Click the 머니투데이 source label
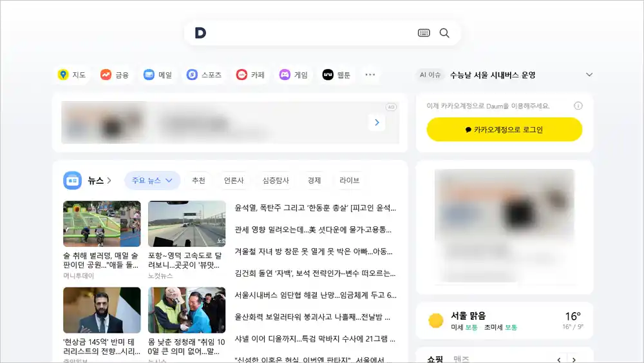 (79, 276)
